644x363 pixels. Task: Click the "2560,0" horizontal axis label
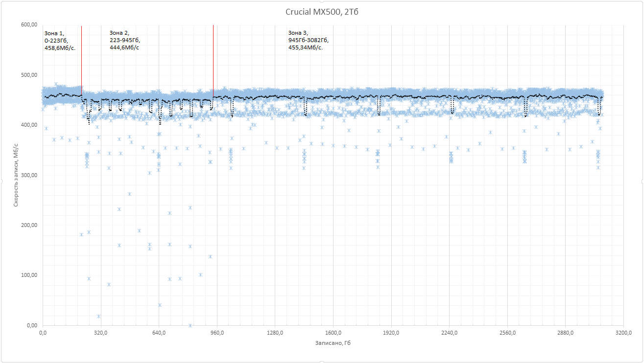(507, 333)
